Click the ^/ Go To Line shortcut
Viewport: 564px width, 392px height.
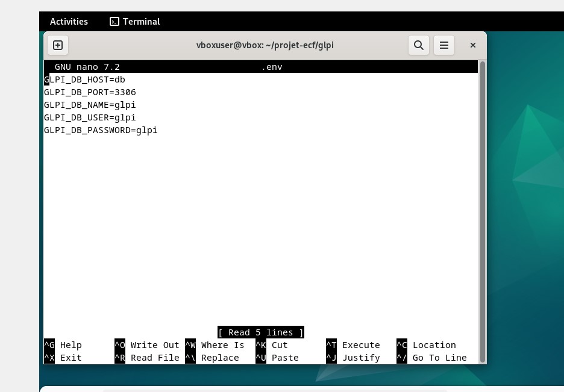(432, 358)
